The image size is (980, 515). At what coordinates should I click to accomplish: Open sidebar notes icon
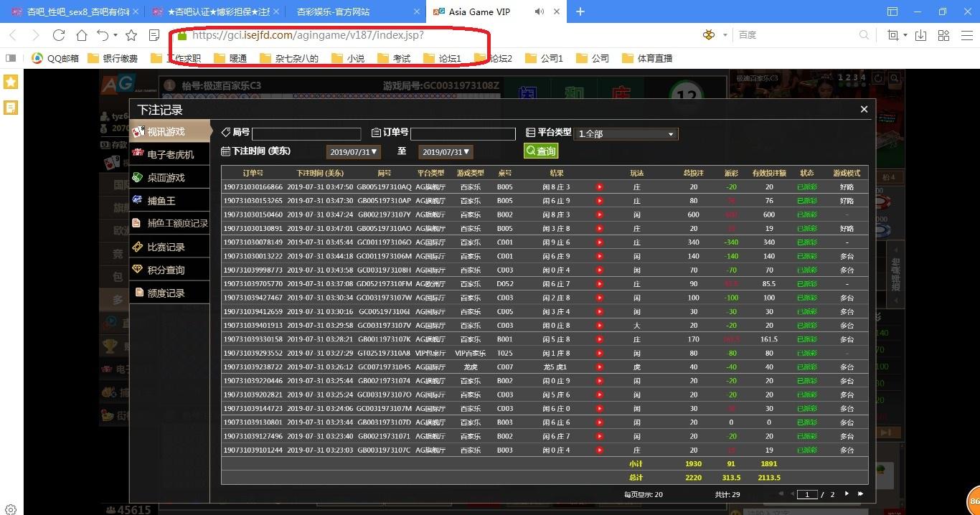(11, 108)
